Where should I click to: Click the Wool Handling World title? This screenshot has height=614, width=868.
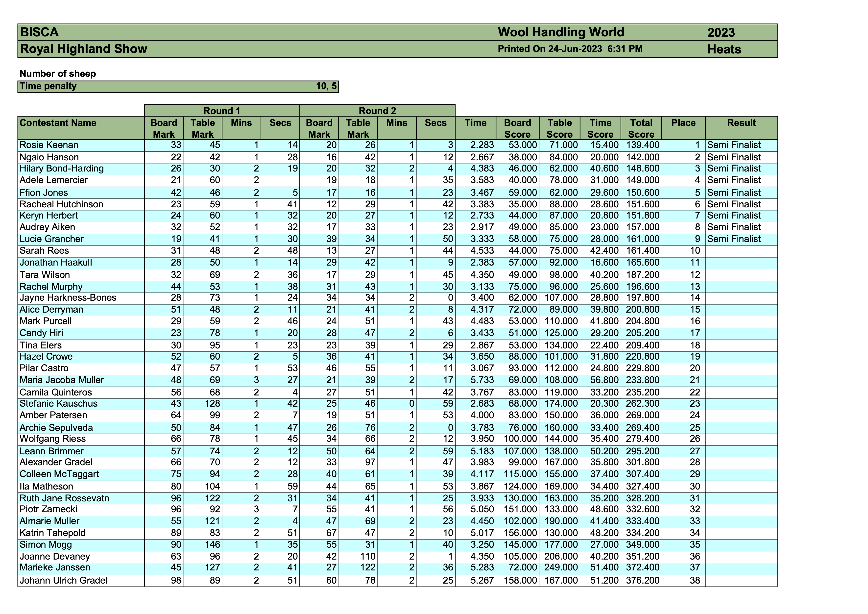tap(561, 32)
